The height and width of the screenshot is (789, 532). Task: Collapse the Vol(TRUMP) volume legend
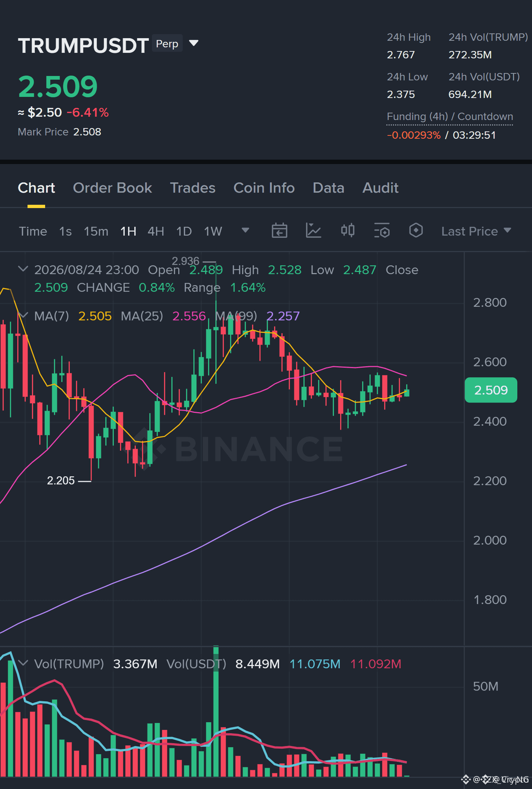coord(23,663)
